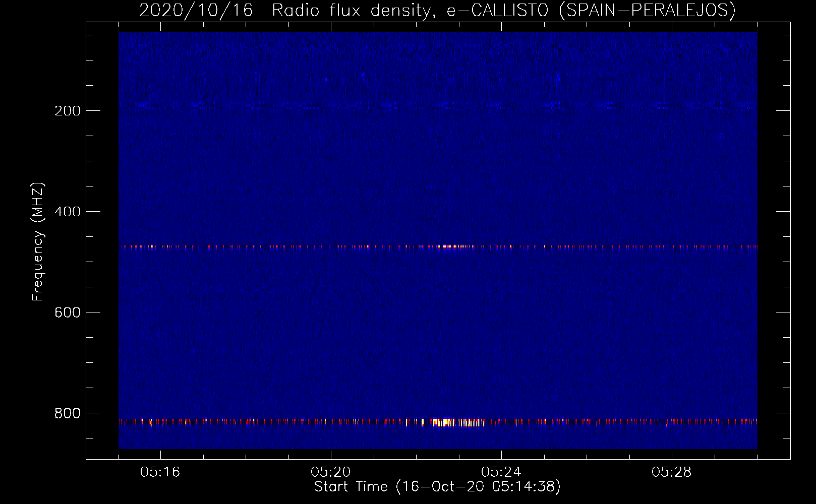Click the 800 frequency tick label
Screen dimensions: 816x504
pyautogui.click(x=68, y=413)
